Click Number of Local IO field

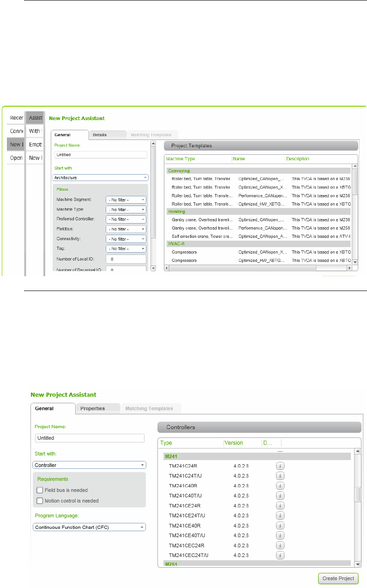pyautogui.click(x=126, y=259)
